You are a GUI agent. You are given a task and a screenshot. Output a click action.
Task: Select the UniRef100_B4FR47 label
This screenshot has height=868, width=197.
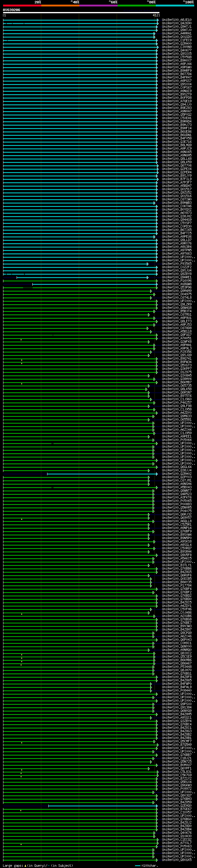177,78
